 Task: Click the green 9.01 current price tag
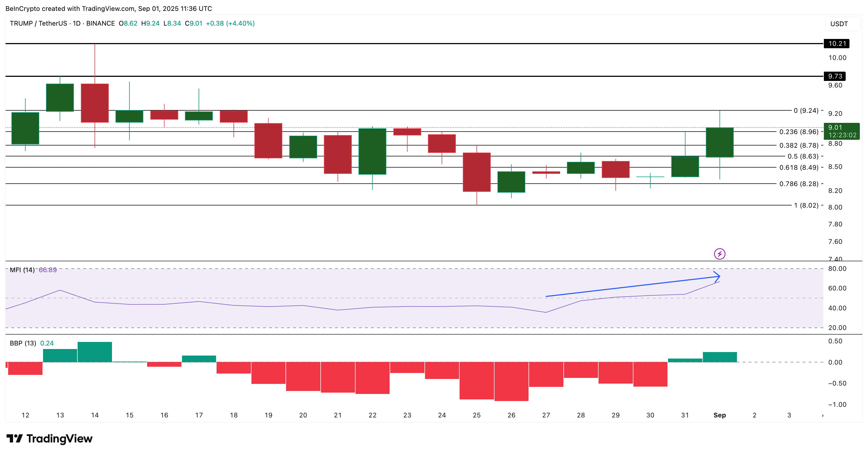pyautogui.click(x=841, y=131)
